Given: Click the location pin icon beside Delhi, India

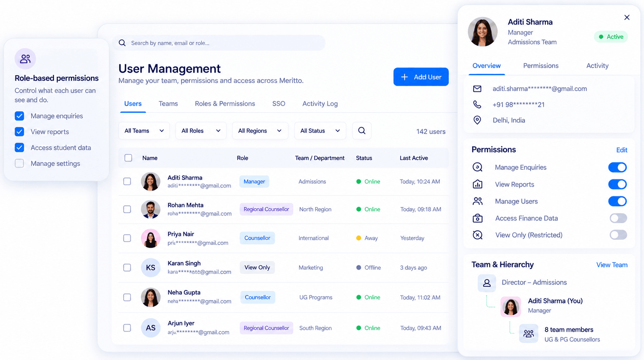Looking at the screenshot, I should tap(477, 120).
